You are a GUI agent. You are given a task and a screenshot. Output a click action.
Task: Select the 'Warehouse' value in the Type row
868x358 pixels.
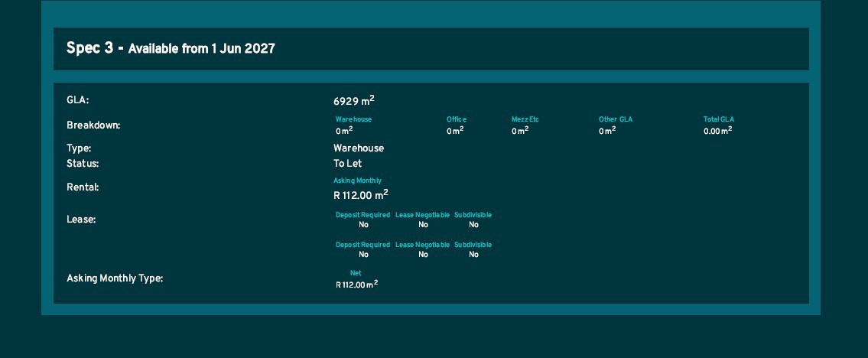click(358, 148)
